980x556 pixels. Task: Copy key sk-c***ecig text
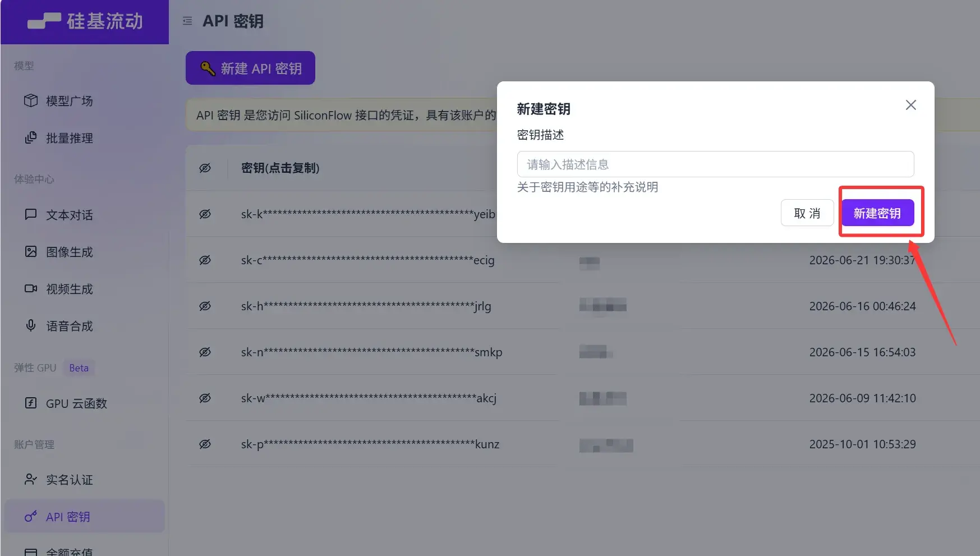tap(368, 260)
